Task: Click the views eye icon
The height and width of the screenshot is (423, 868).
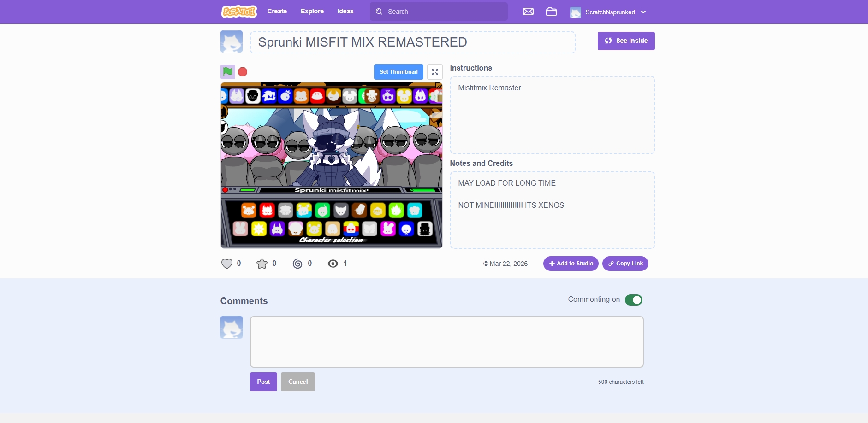Action: (x=333, y=264)
